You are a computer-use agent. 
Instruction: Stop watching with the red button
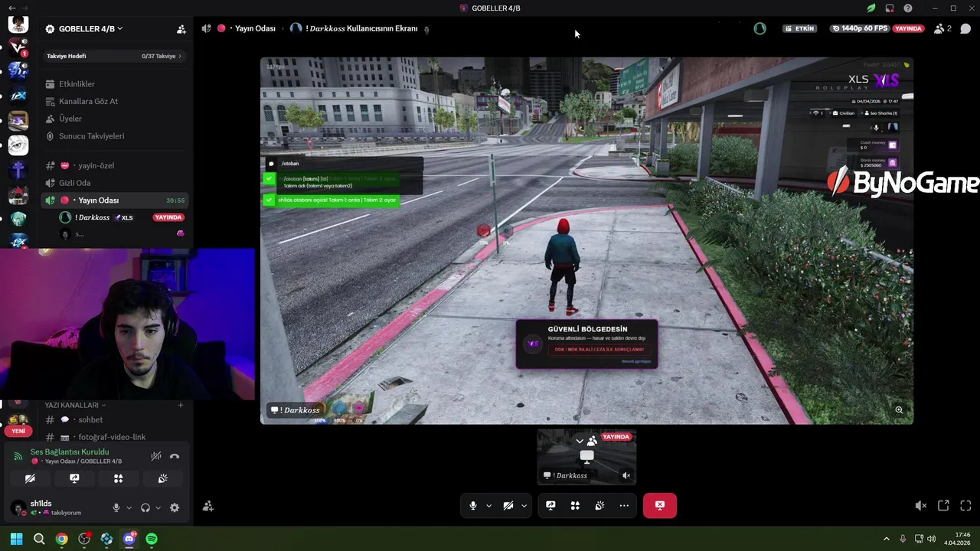tap(660, 505)
